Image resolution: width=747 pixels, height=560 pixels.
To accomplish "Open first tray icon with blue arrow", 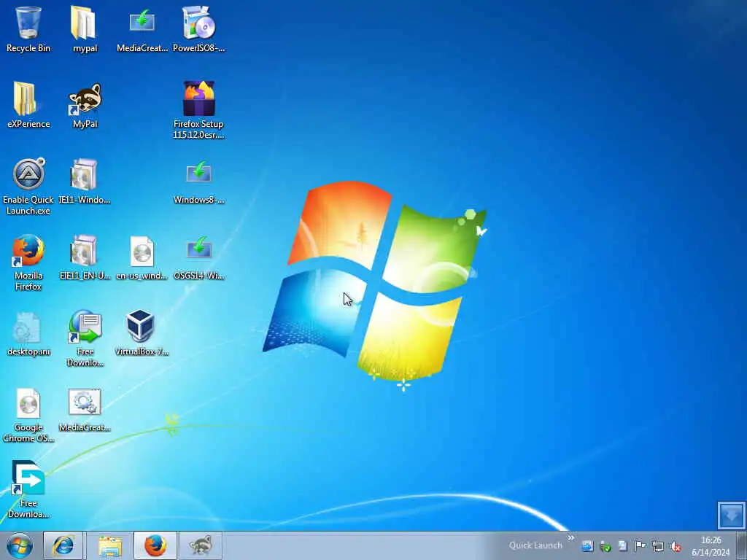I will click(x=587, y=546).
